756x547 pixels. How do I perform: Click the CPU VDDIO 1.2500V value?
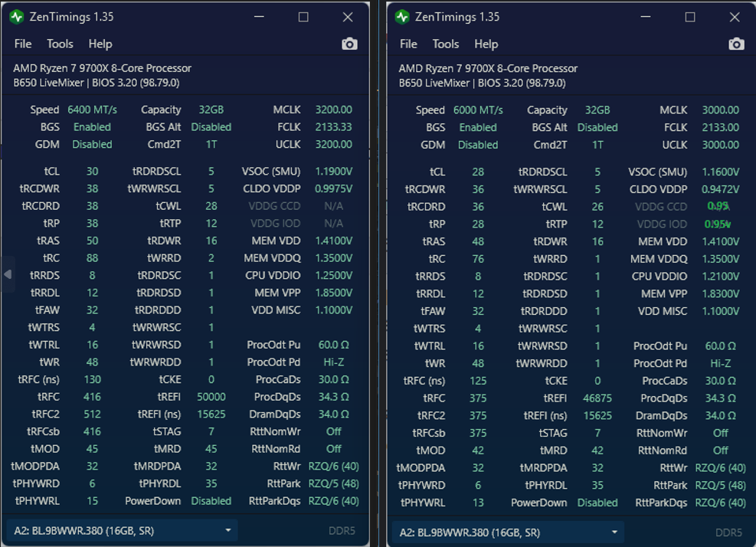pyautogui.click(x=334, y=276)
